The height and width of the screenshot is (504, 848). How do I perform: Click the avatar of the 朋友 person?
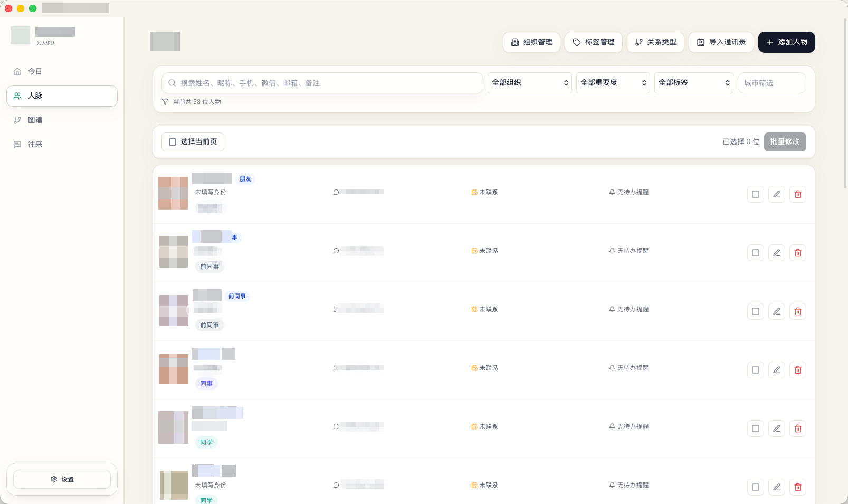point(173,193)
